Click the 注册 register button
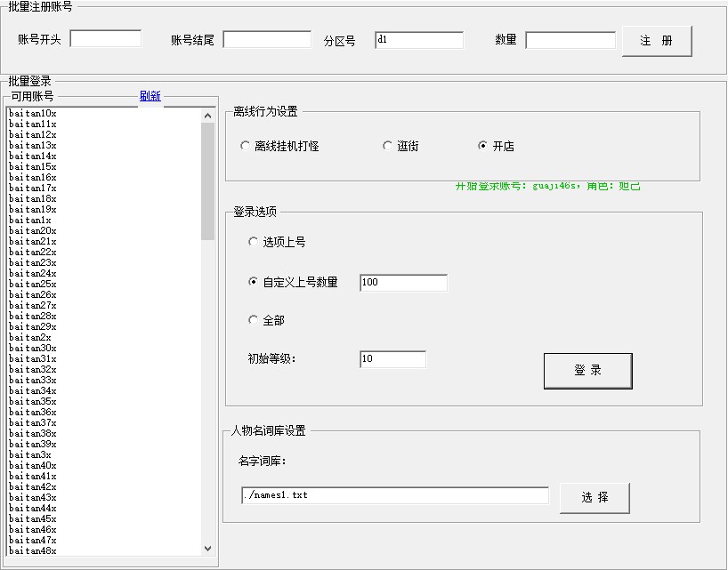 point(656,41)
